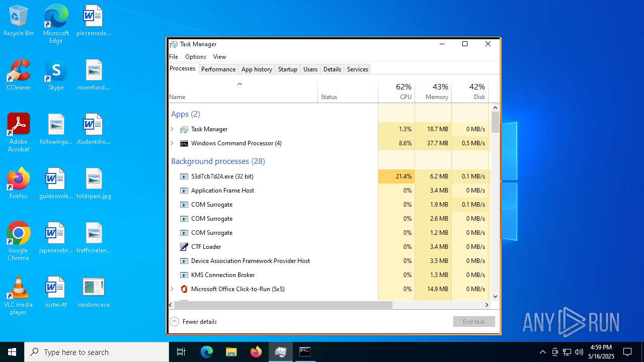This screenshot has width=644, height=362.
Task: Switch to the Details tab
Action: 332,69
